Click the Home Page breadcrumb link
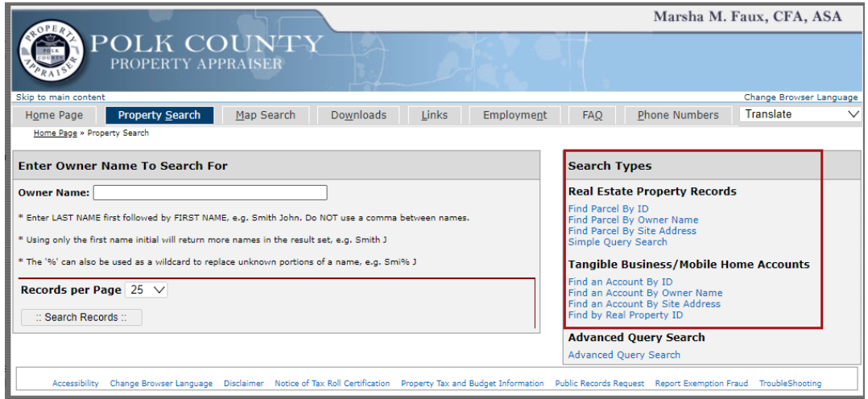The height and width of the screenshot is (399, 868). (x=56, y=133)
